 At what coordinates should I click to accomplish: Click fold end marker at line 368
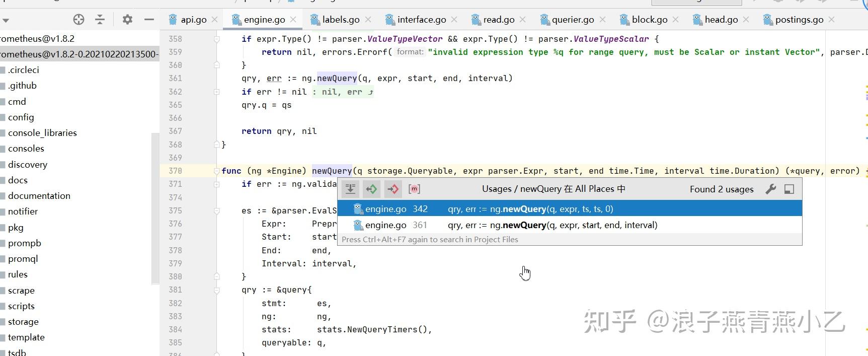(x=216, y=145)
